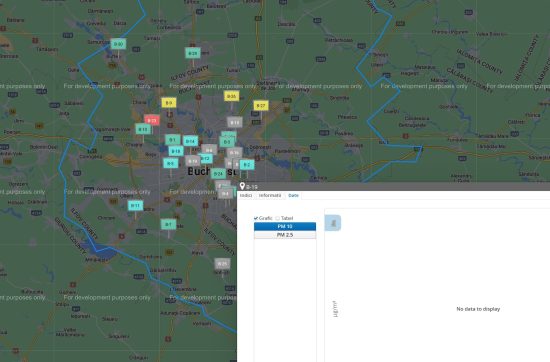Select the B-14 station marker
550x362 pixels.
(x=190, y=141)
